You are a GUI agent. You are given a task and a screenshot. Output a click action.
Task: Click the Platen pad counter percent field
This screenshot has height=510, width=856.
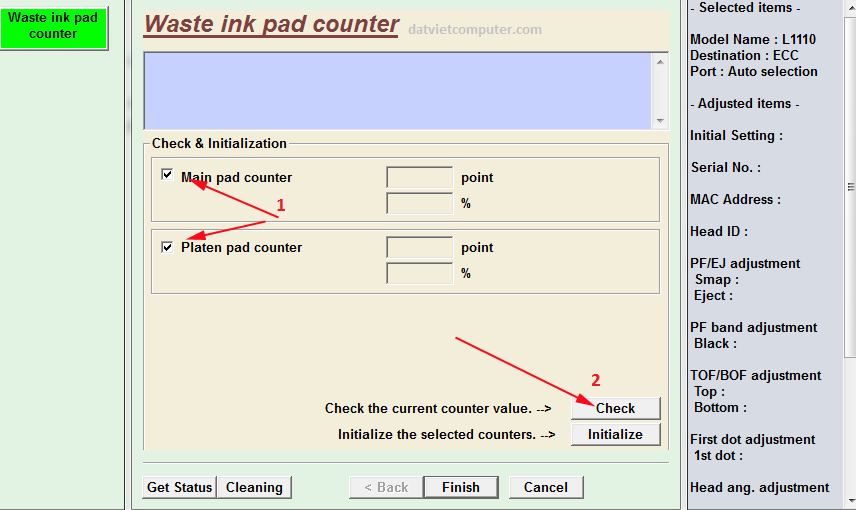[419, 273]
